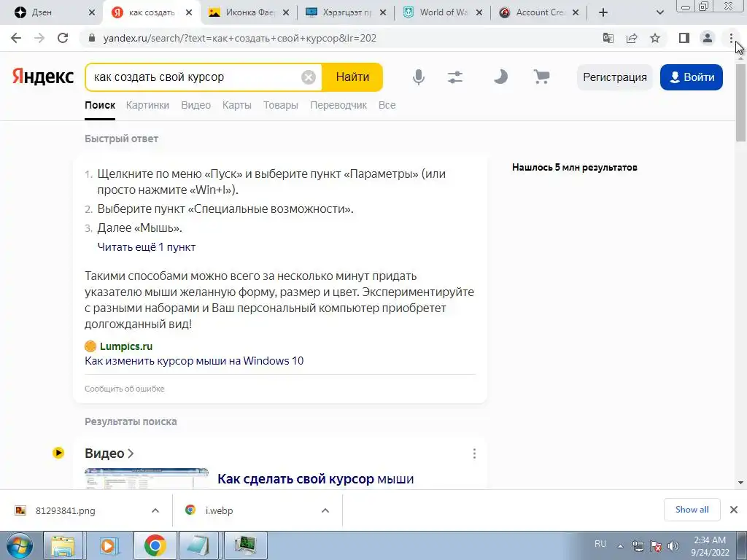
Task: Click the yellow play icon beside Видео
Action: [58, 452]
